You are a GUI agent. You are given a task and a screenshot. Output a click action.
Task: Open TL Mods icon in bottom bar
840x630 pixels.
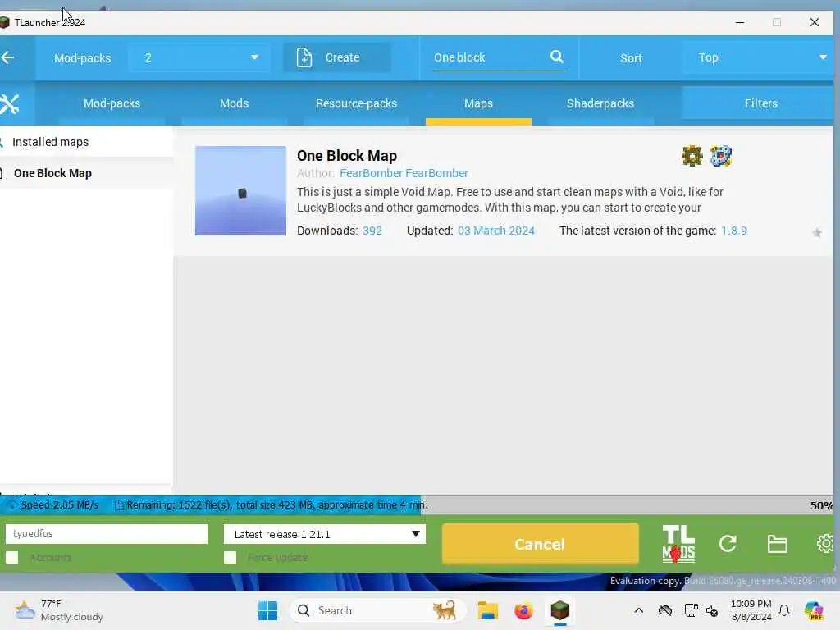(678, 544)
